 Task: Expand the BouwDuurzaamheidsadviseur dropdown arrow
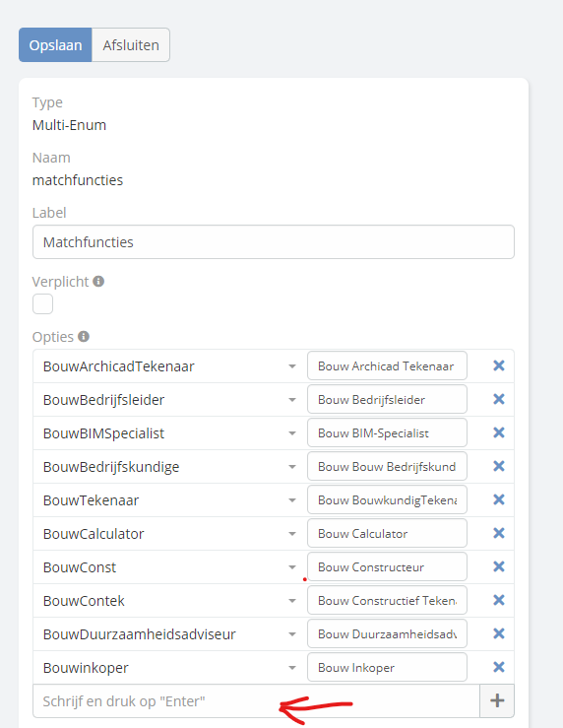pyautogui.click(x=292, y=634)
